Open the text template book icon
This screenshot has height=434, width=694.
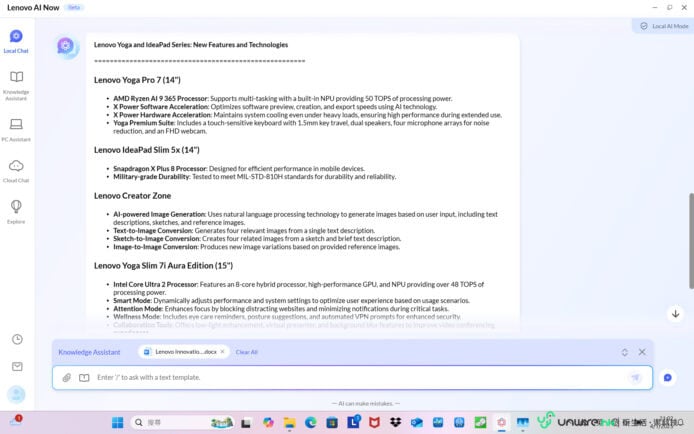tap(84, 377)
